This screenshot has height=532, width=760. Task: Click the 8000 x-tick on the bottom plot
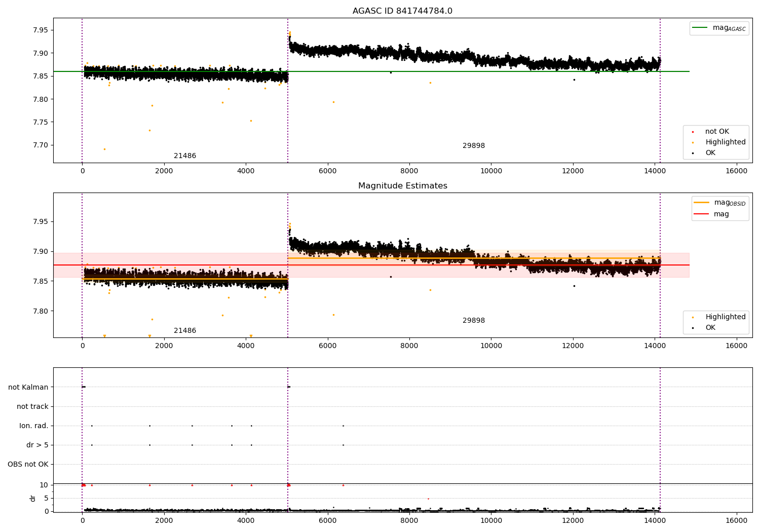(x=409, y=520)
